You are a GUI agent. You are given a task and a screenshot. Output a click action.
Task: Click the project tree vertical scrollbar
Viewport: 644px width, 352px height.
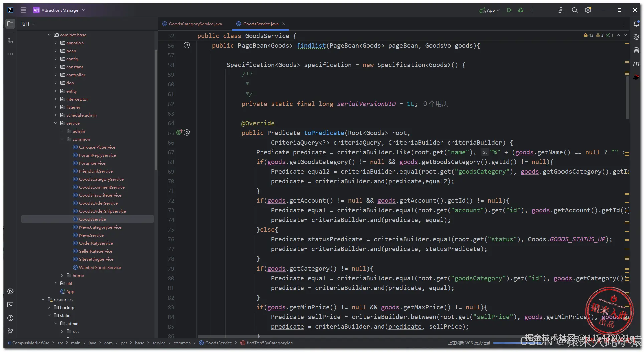[156, 110]
